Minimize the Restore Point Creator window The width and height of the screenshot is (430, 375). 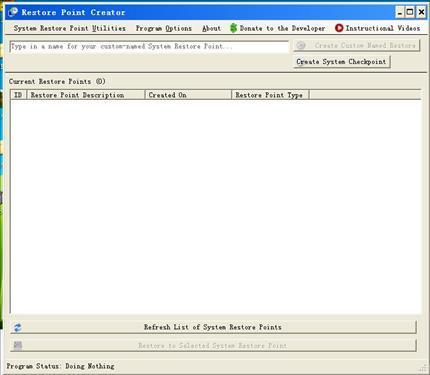point(400,13)
